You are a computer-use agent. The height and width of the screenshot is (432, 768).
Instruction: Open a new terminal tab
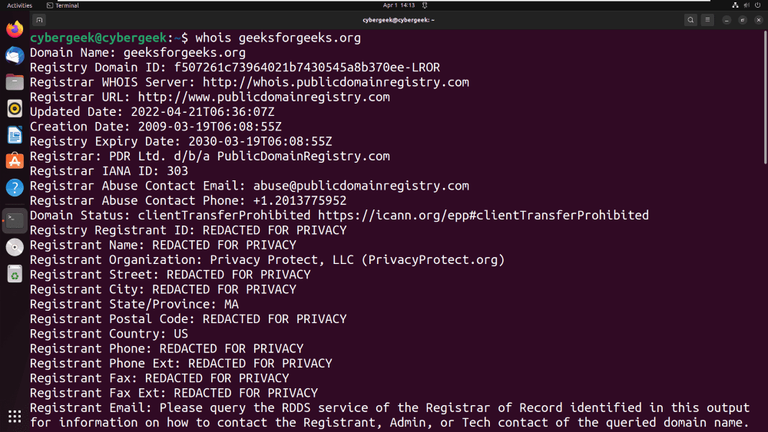click(40, 20)
